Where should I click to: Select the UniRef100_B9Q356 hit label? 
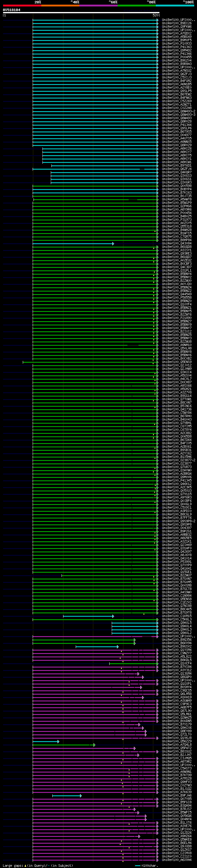click(177, 640)
